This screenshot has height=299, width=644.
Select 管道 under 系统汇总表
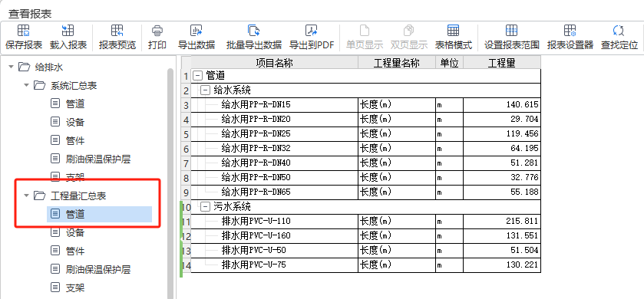click(x=75, y=103)
